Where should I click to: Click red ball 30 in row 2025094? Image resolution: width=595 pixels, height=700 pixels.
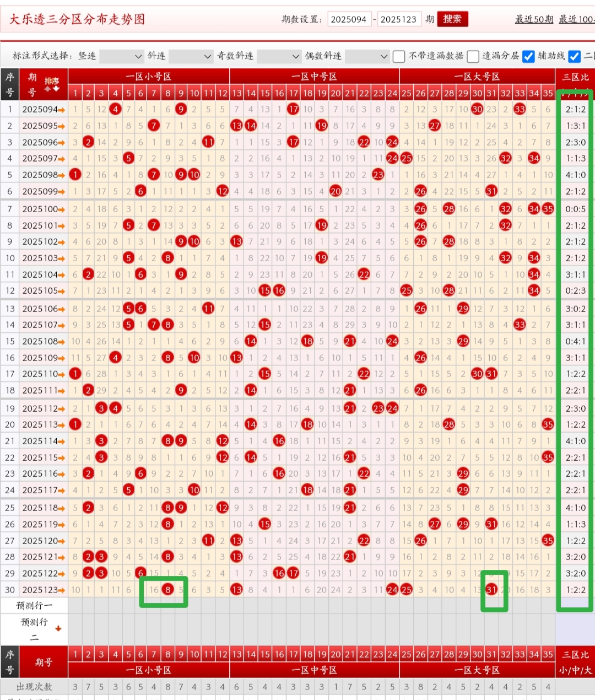coord(477,109)
